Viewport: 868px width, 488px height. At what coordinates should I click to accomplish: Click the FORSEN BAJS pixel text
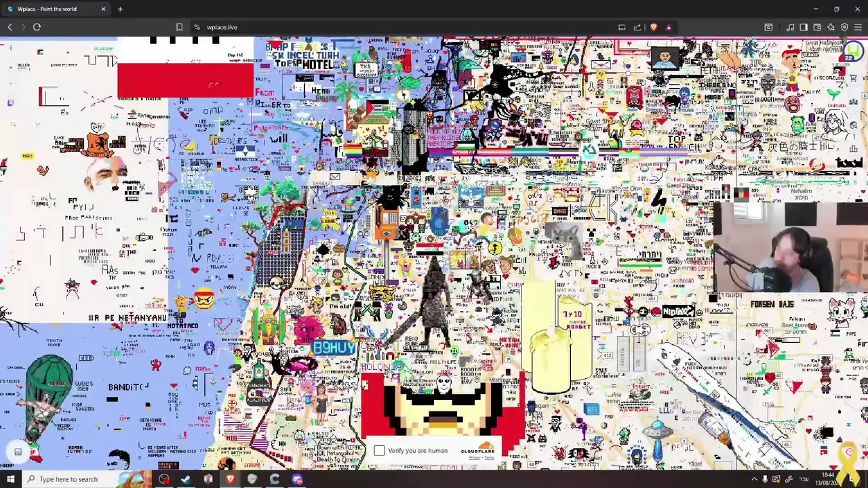pyautogui.click(x=772, y=304)
